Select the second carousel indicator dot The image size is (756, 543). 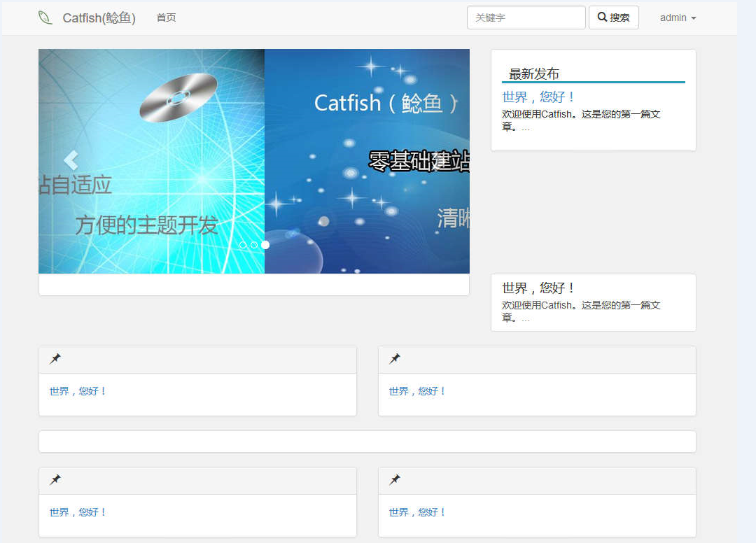[x=254, y=245]
